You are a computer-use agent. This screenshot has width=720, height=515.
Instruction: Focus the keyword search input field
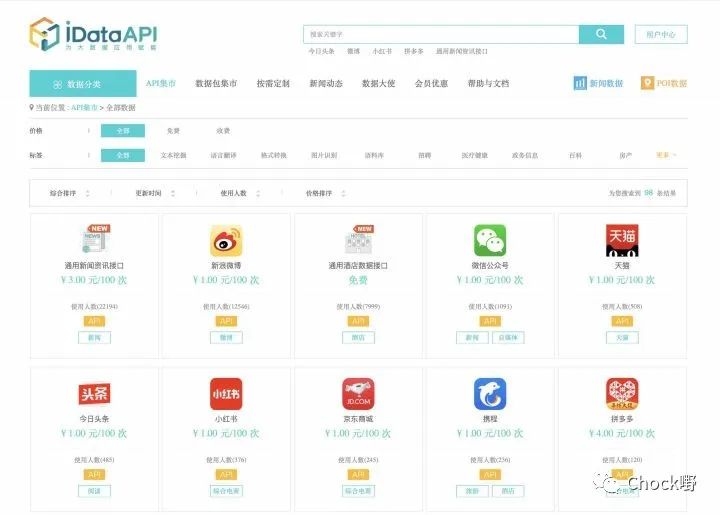click(x=441, y=34)
